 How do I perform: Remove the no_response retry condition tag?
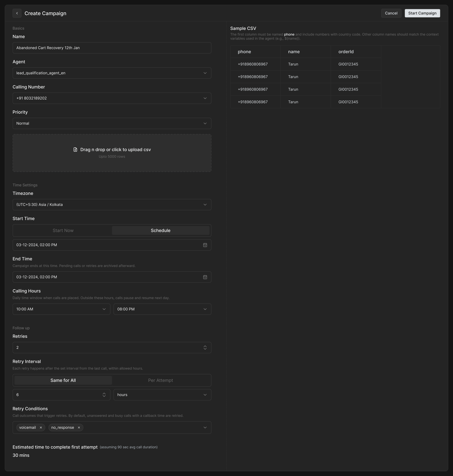(x=79, y=427)
